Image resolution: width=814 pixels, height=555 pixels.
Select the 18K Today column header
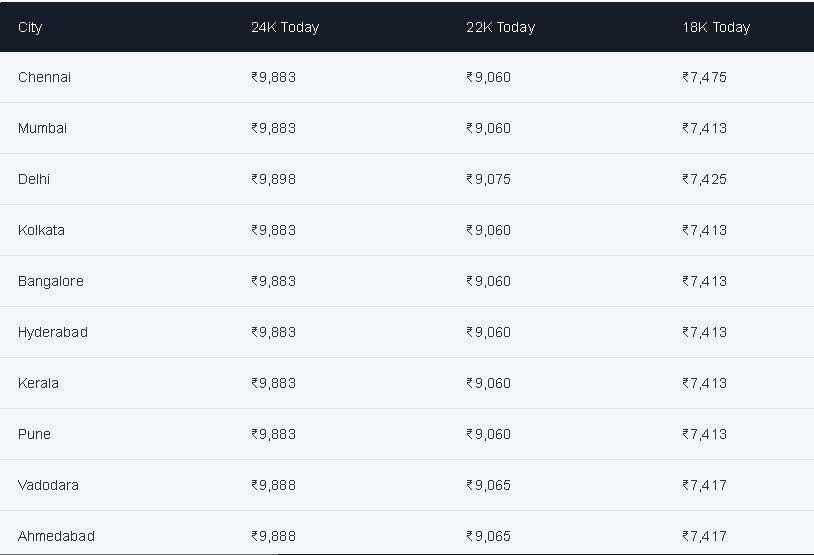click(x=716, y=28)
